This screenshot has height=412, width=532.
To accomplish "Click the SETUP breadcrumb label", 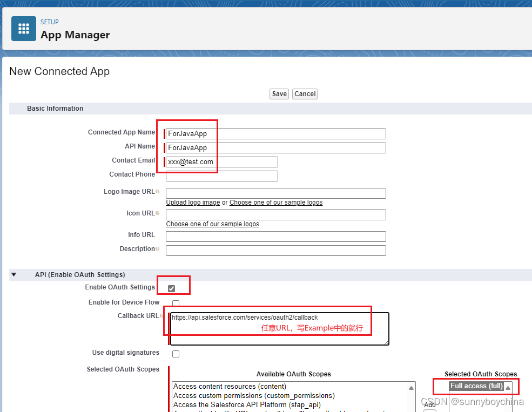I will 49,22.
